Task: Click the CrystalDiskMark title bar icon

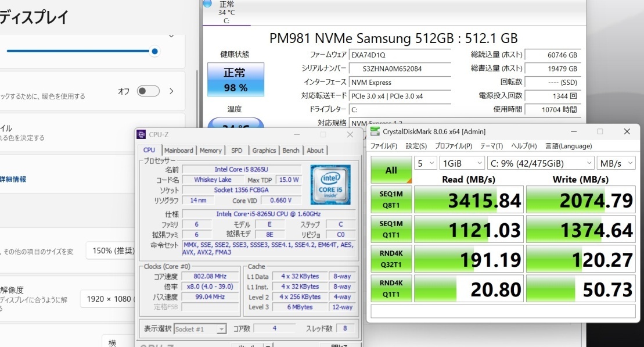Action: click(x=375, y=131)
